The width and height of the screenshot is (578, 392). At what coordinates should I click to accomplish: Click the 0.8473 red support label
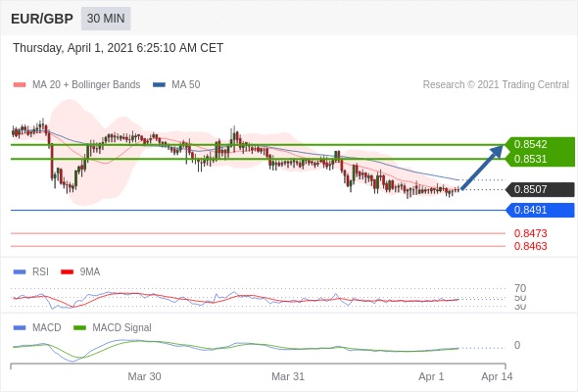pos(530,233)
